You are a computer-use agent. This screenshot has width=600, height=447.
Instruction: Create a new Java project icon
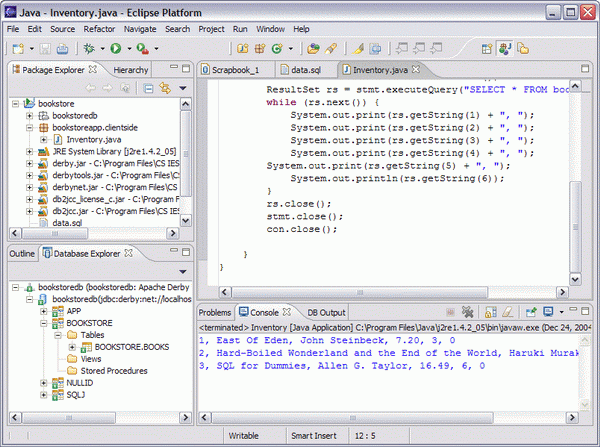(243, 49)
